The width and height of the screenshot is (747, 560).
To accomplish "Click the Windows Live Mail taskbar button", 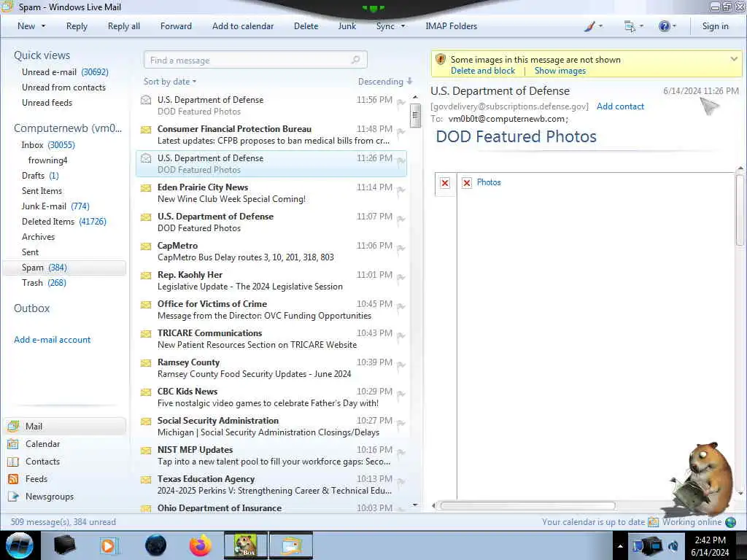I will point(292,545).
